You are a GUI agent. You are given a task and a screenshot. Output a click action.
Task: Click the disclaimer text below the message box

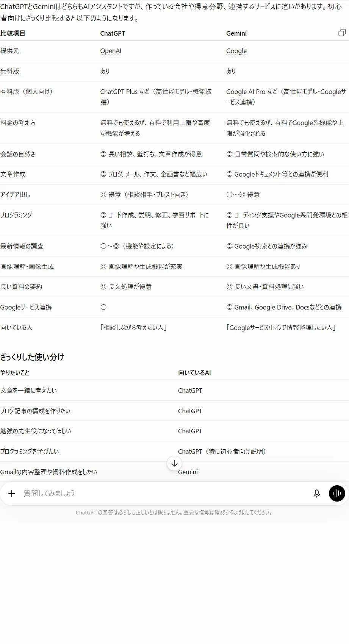coord(174,513)
